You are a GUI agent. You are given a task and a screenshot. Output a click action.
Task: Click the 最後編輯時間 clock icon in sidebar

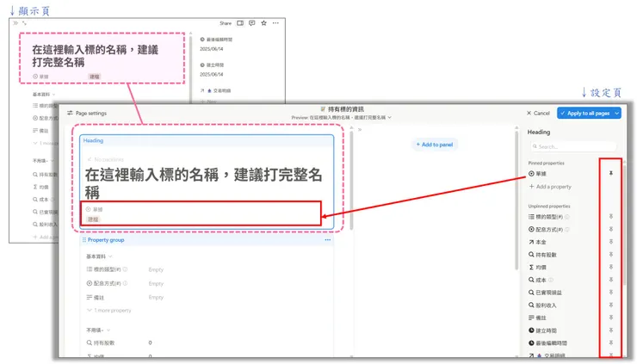coord(531,342)
